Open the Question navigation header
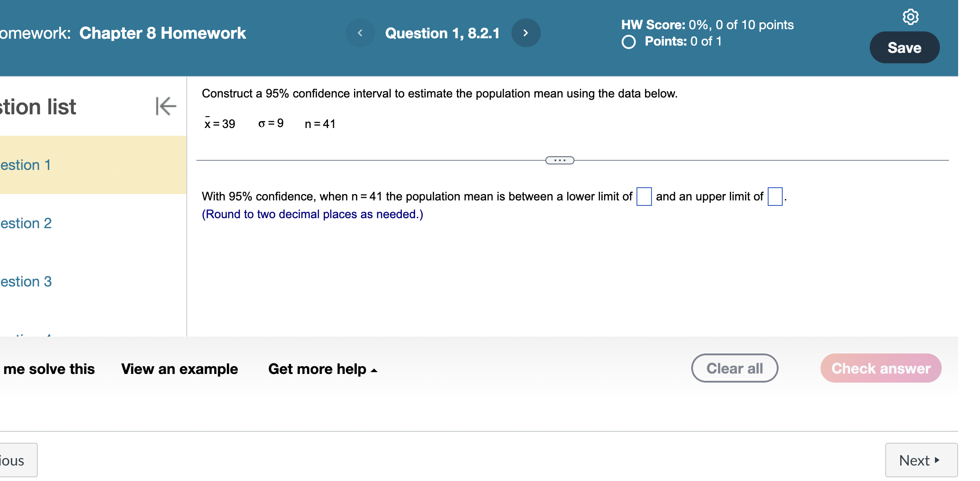The height and width of the screenshot is (481, 980). coord(442,32)
